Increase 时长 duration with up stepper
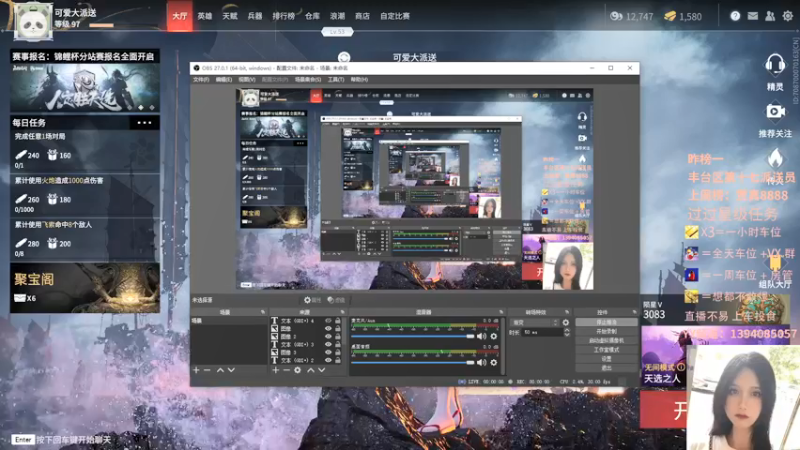This screenshot has height=450, width=800. [x=566, y=330]
